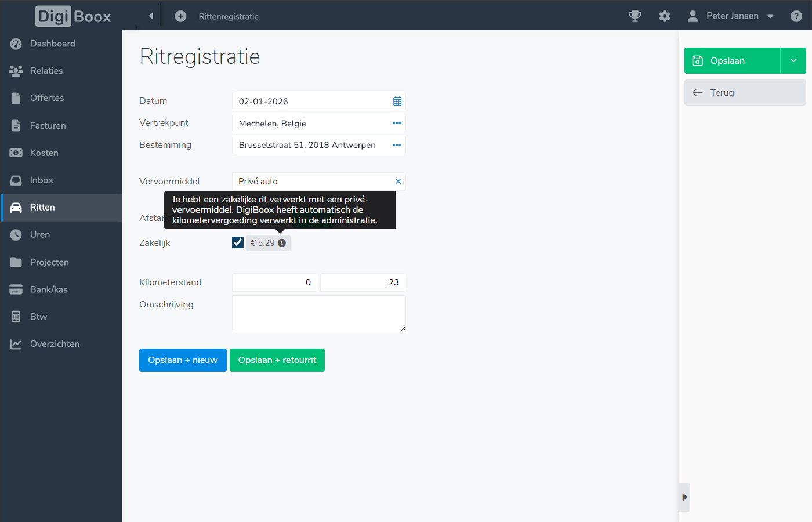The height and width of the screenshot is (522, 812).
Task: Uncheck the Zakelijk checkbox
Action: 238,242
